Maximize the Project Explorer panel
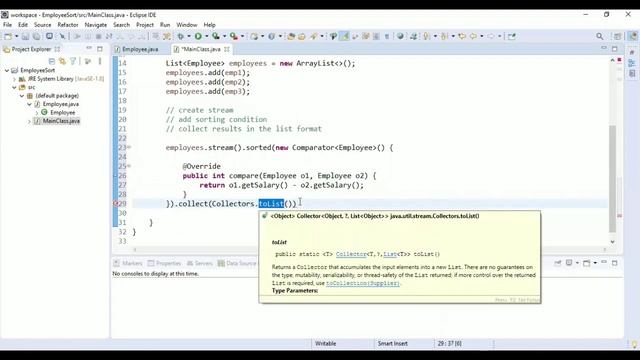The height and width of the screenshot is (360, 640). tap(100, 49)
